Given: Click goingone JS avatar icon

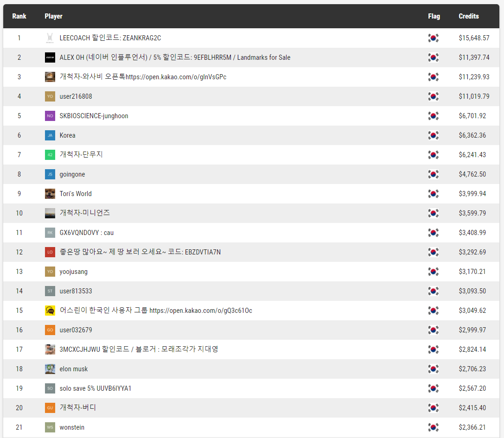Looking at the screenshot, I should click(x=50, y=174).
